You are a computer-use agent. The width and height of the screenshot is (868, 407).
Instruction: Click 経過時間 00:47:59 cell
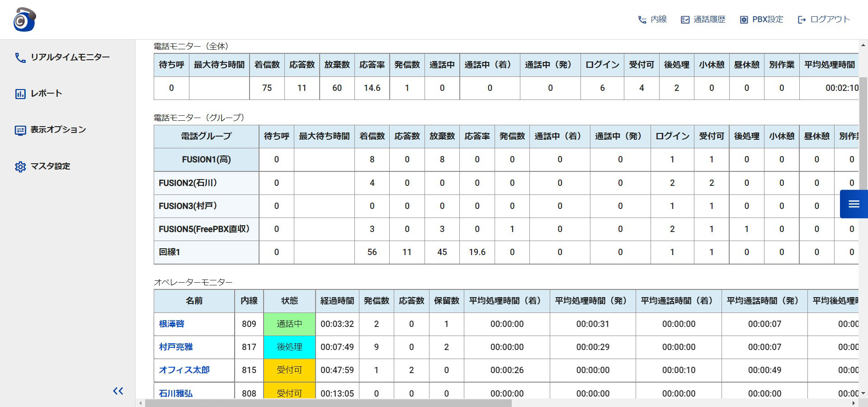337,370
